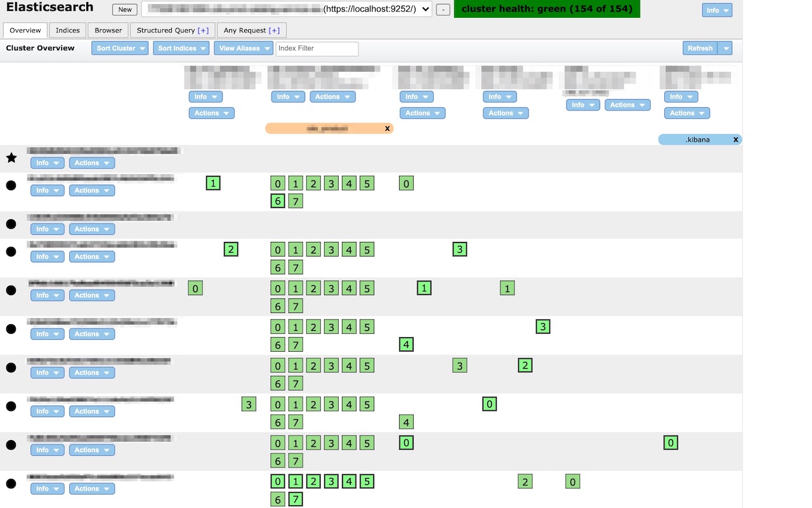Click inside the Index Filter text field
This screenshot has height=508, width=812.
click(x=317, y=48)
